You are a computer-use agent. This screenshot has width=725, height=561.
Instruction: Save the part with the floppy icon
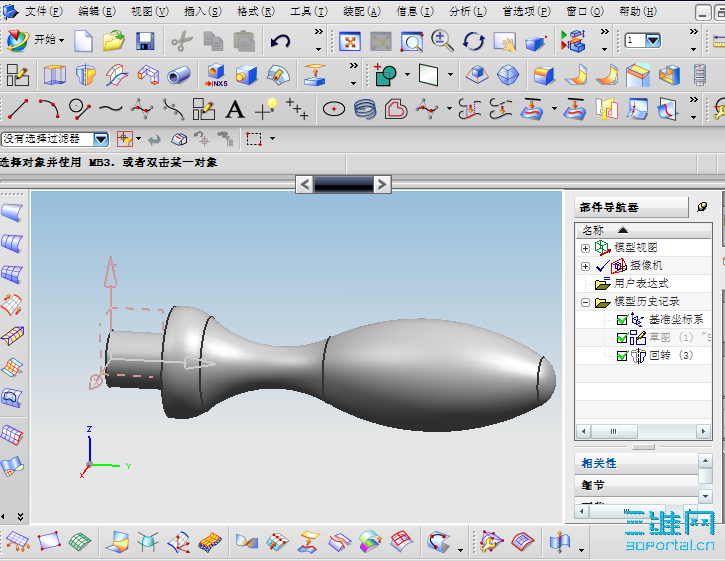[x=145, y=41]
